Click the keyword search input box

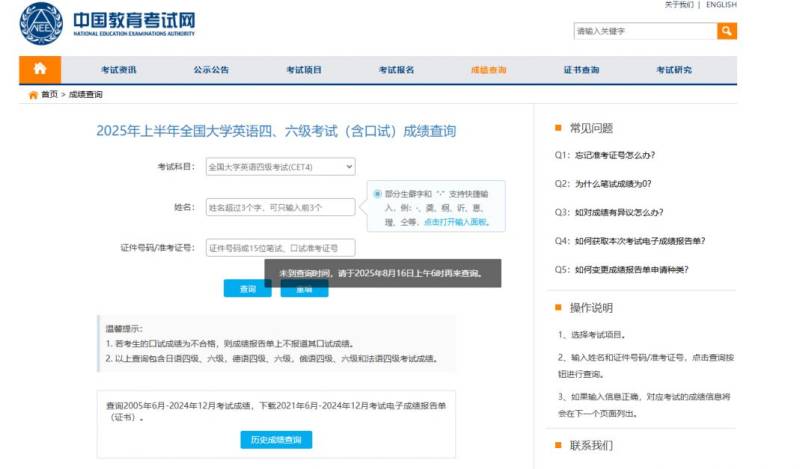(x=645, y=31)
